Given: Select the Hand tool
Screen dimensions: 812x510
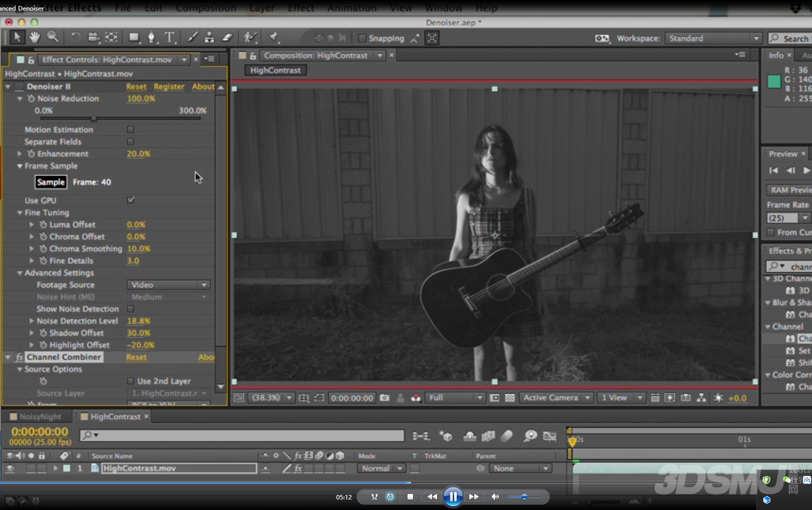Looking at the screenshot, I should click(34, 38).
